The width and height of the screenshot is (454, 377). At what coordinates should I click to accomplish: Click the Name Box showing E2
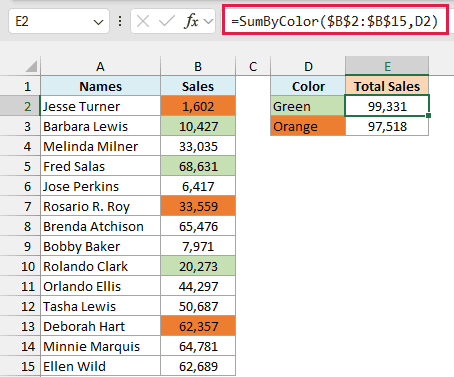(59, 22)
